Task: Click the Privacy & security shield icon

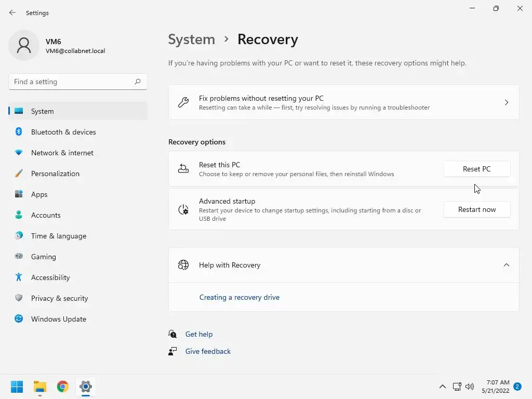Action: click(19, 298)
